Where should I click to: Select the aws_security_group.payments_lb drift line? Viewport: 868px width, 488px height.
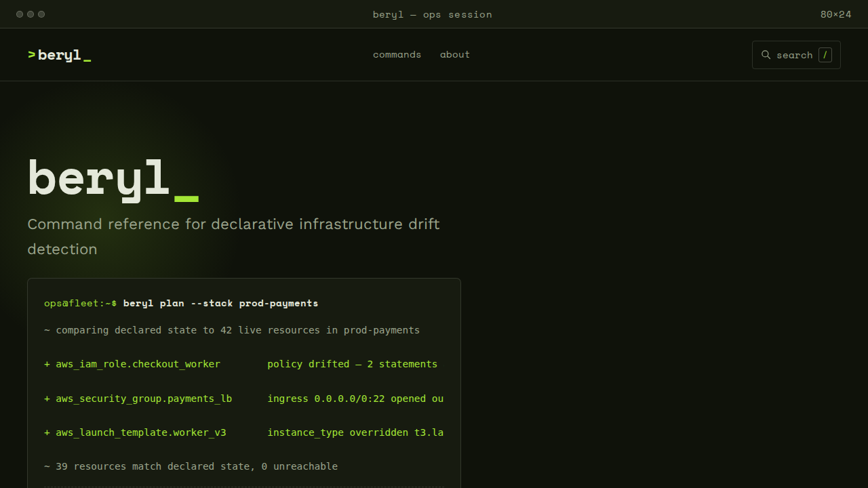(244, 399)
